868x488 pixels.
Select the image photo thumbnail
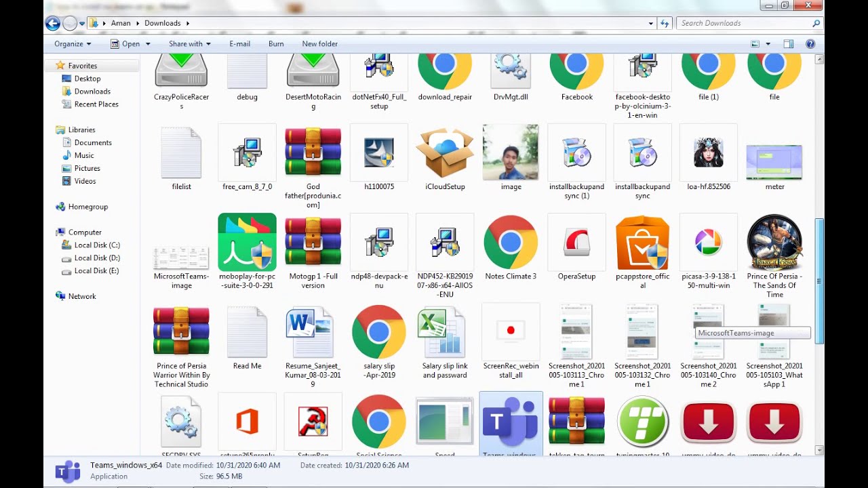[x=511, y=152]
